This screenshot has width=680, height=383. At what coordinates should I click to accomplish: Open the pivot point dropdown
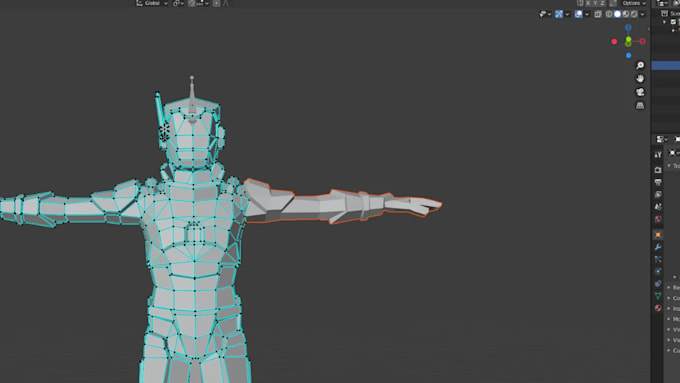pyautogui.click(x=178, y=3)
